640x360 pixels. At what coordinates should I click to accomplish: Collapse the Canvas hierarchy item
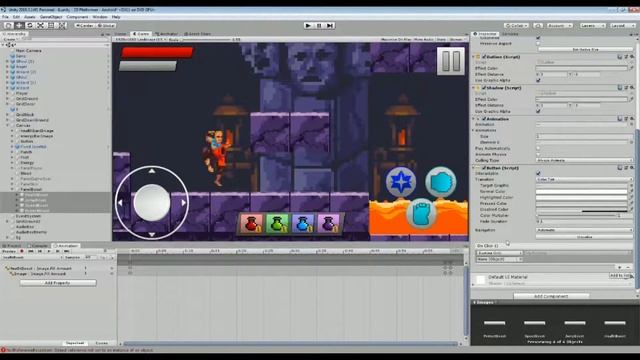(x=7, y=125)
